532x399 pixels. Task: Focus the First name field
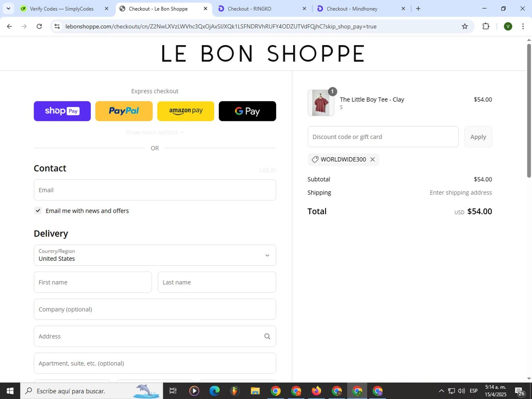click(93, 282)
